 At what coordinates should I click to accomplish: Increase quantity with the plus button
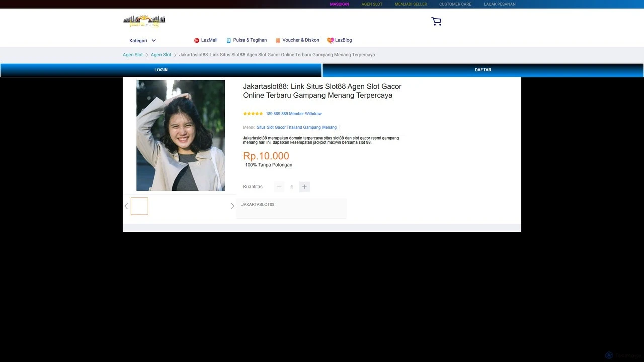(304, 187)
